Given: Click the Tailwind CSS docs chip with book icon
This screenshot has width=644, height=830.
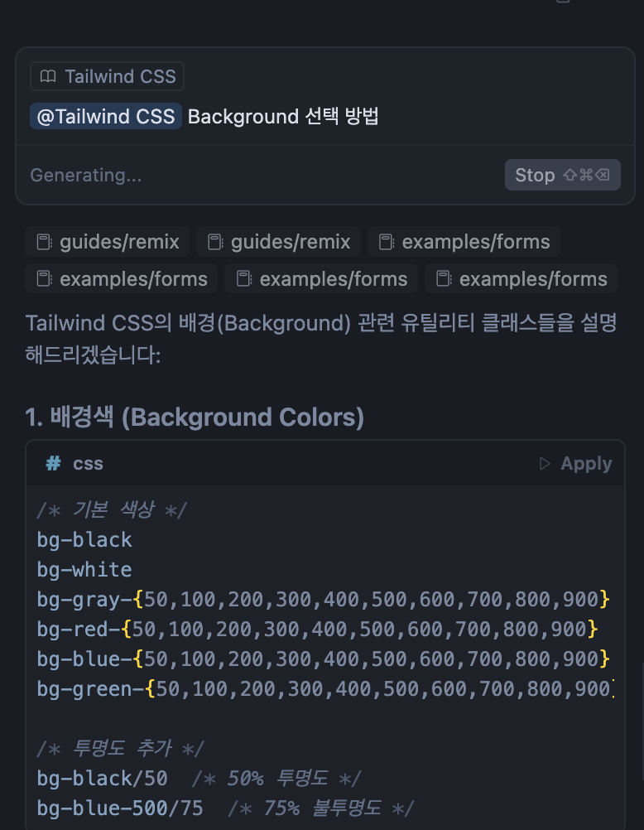Looking at the screenshot, I should coord(108,76).
